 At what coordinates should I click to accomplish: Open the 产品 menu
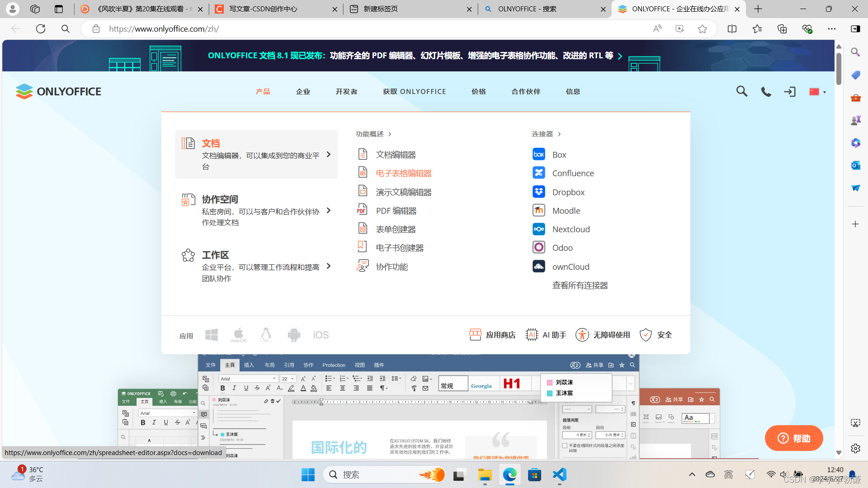click(263, 91)
